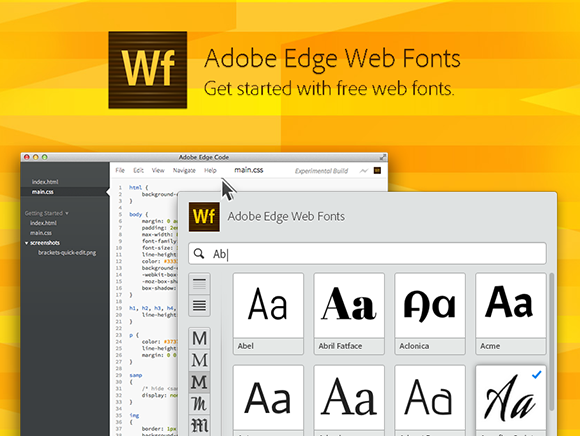The width and height of the screenshot is (580, 436).
Task: Select index.html in the working files list
Action: coord(45,182)
